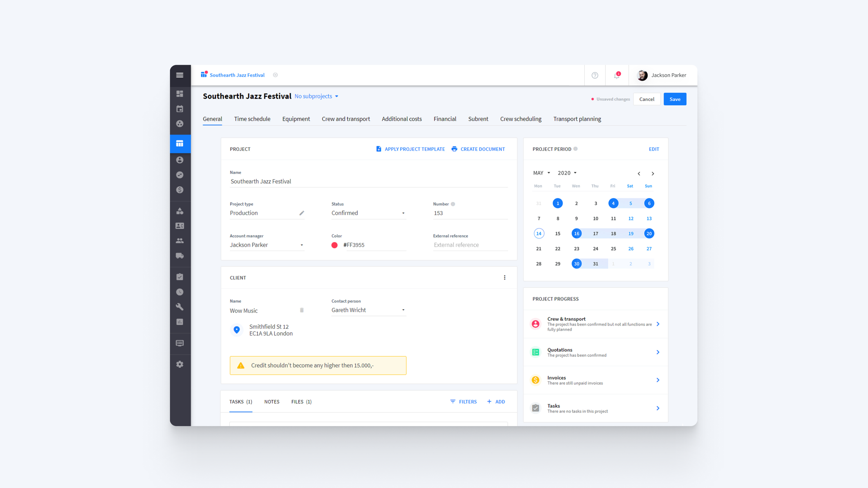868x488 pixels.
Task: Select the contacts card icon in sidebar
Action: (180, 226)
